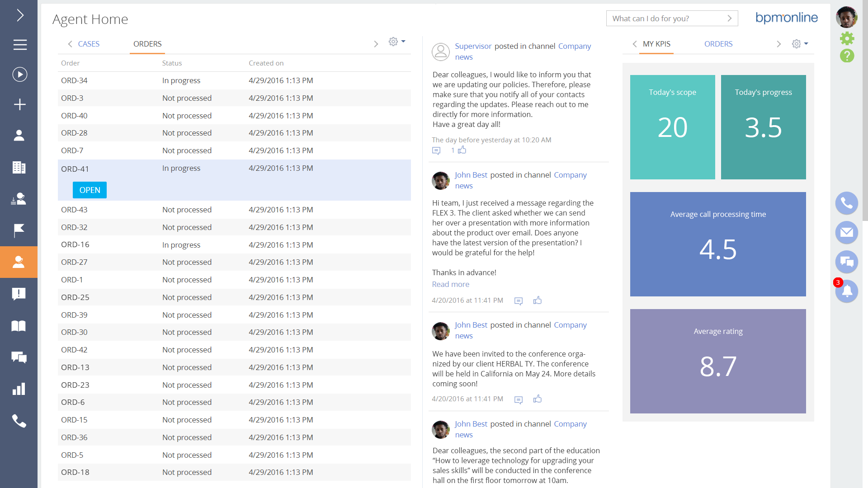Click the OPEN button for ORD-41

coord(90,190)
